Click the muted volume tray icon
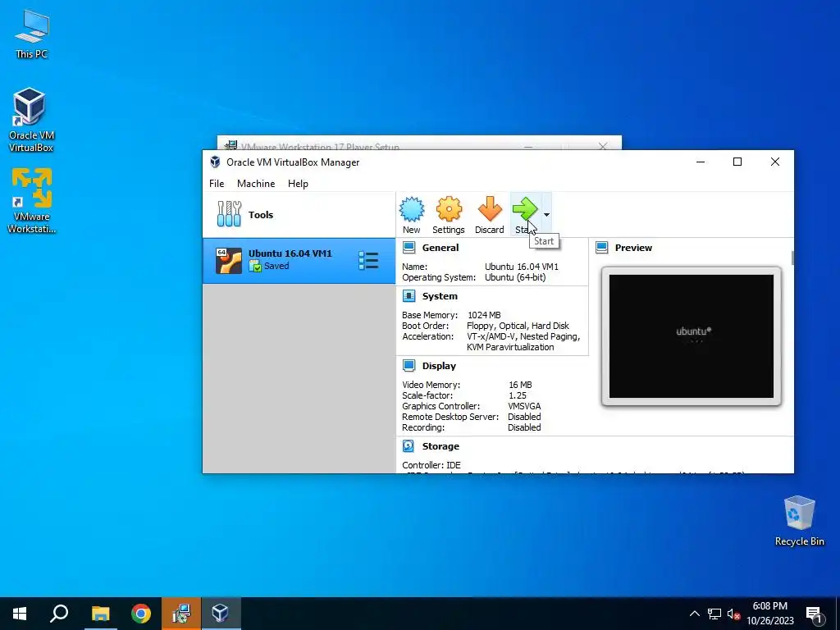 [734, 614]
